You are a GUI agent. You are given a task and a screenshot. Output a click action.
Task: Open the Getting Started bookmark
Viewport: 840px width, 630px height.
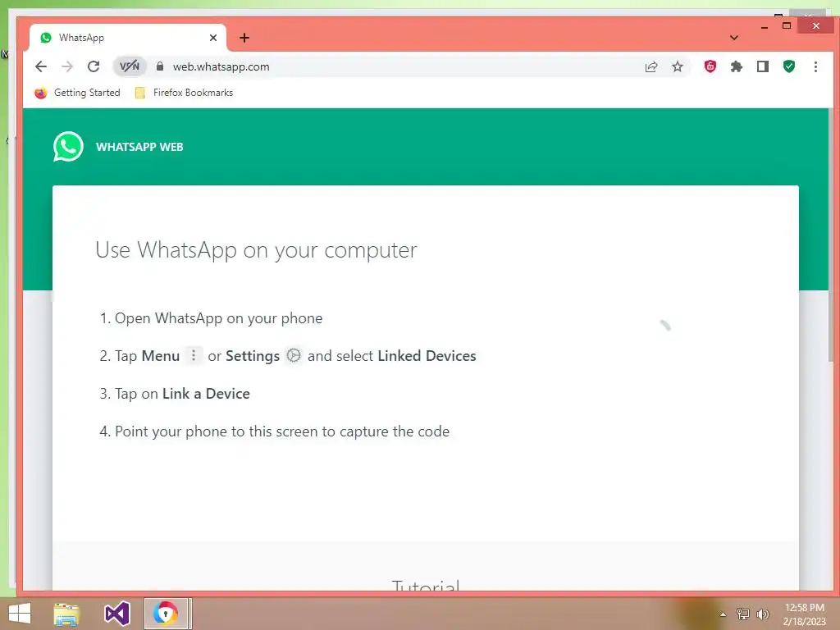coord(77,93)
